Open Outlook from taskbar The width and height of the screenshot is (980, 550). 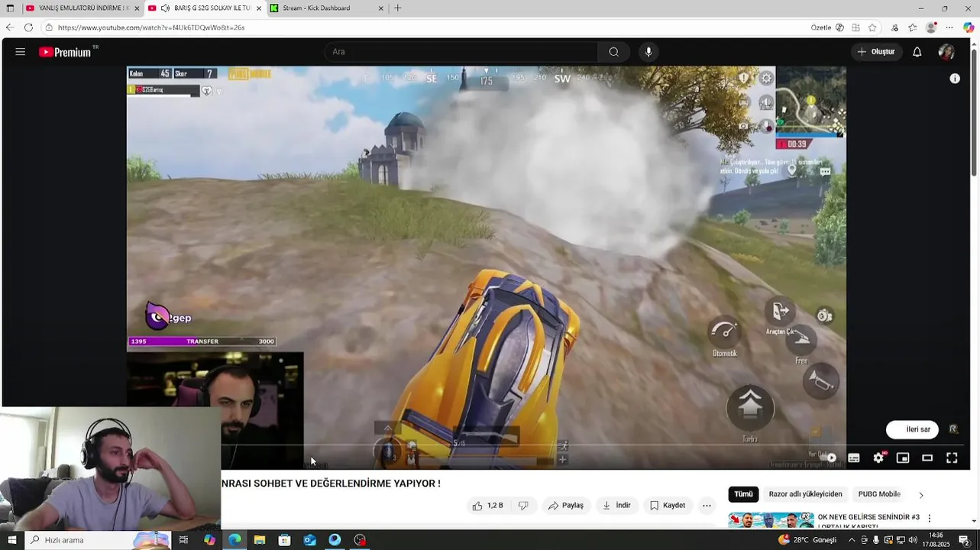click(x=309, y=540)
